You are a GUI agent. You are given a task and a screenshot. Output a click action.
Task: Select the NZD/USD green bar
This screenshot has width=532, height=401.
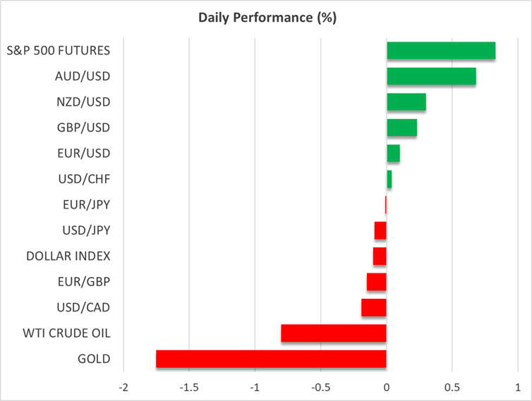pyautogui.click(x=406, y=102)
